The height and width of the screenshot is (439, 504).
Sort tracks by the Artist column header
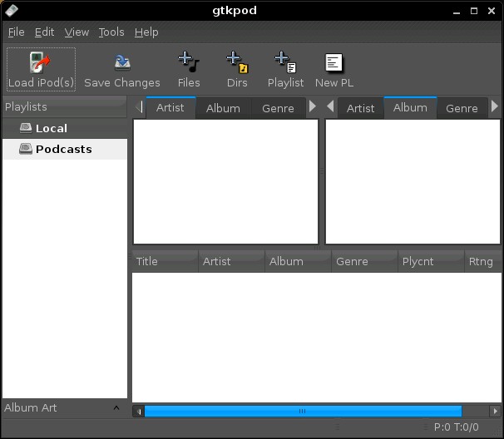(232, 261)
